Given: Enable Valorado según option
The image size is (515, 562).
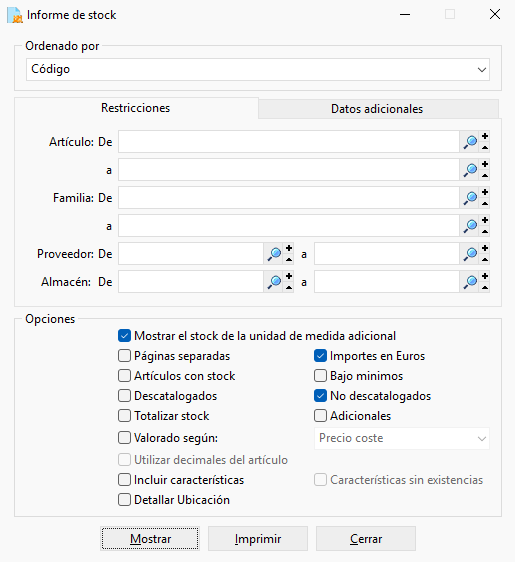Looking at the screenshot, I should 124,438.
